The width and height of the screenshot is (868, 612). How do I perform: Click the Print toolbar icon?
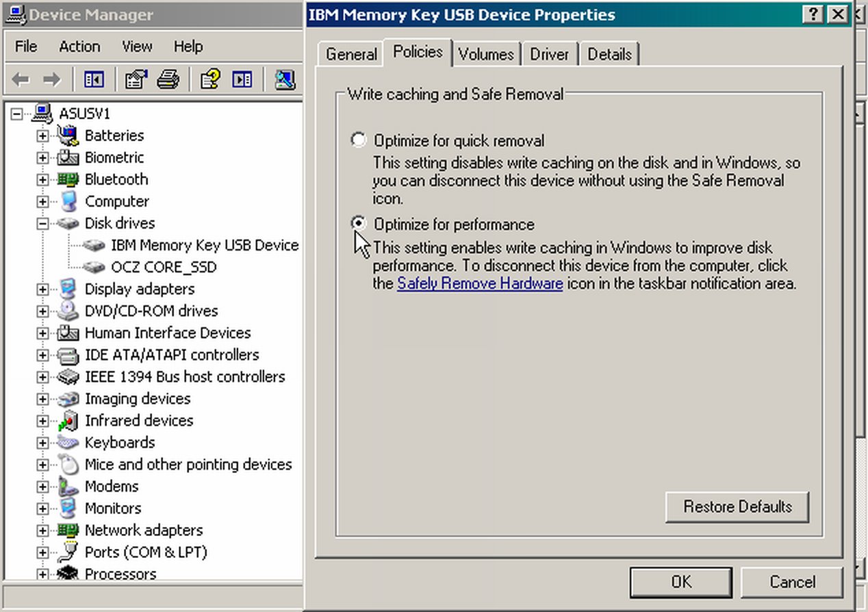tap(168, 80)
